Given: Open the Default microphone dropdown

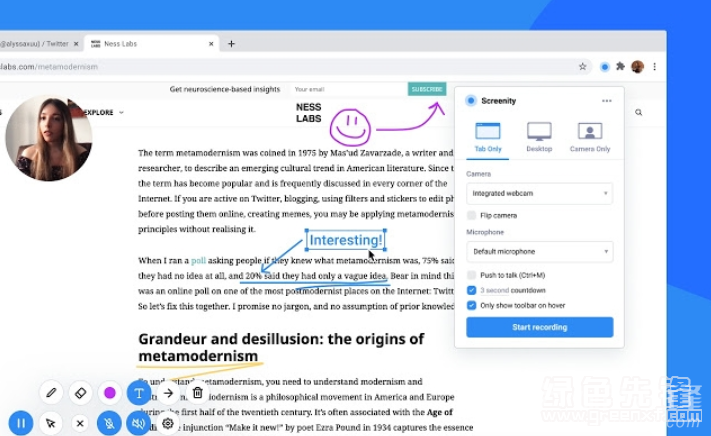Looking at the screenshot, I should [x=540, y=252].
